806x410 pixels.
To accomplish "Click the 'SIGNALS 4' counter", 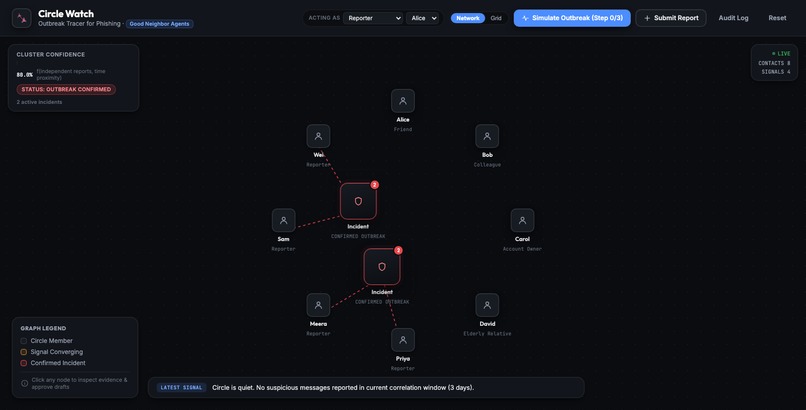I will [776, 72].
